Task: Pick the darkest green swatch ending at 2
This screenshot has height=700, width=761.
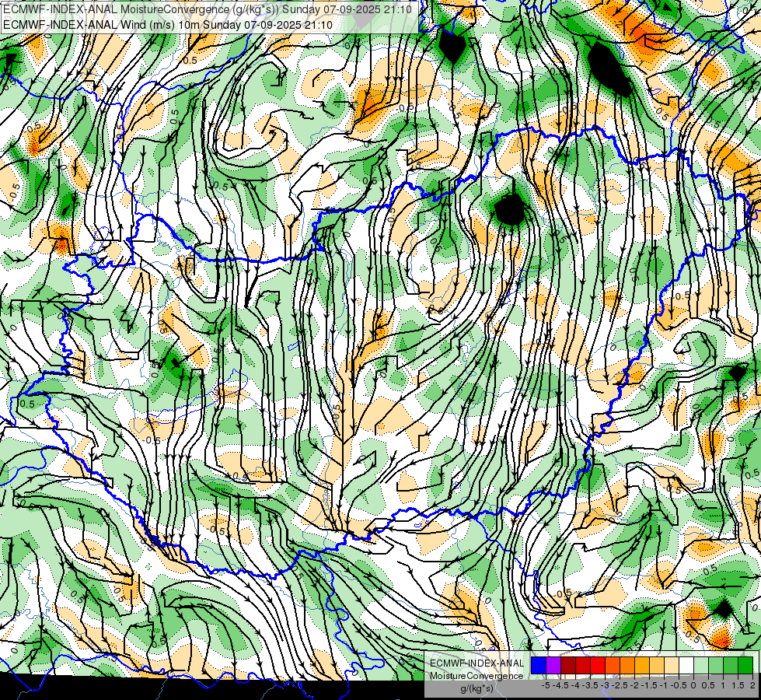Action: tap(745, 666)
